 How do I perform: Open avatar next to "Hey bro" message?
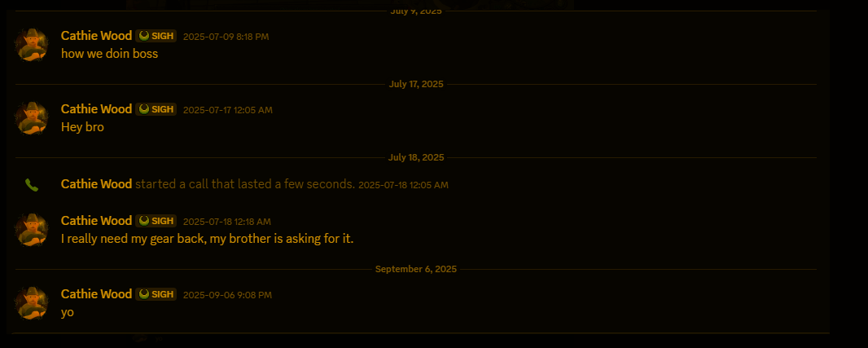point(32,118)
